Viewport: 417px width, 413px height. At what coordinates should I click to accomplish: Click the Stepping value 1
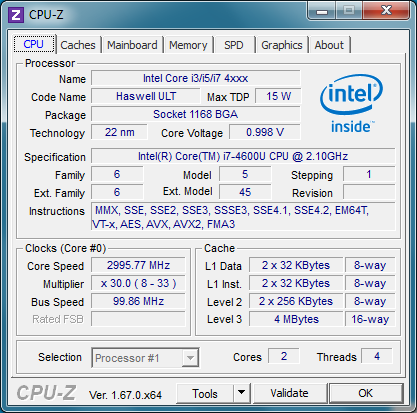point(369,174)
